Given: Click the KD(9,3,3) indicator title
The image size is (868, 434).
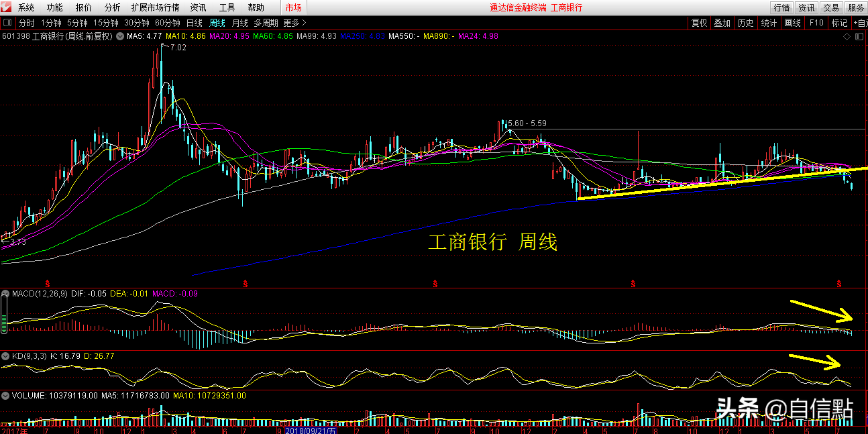Looking at the screenshot, I should (x=30, y=356).
